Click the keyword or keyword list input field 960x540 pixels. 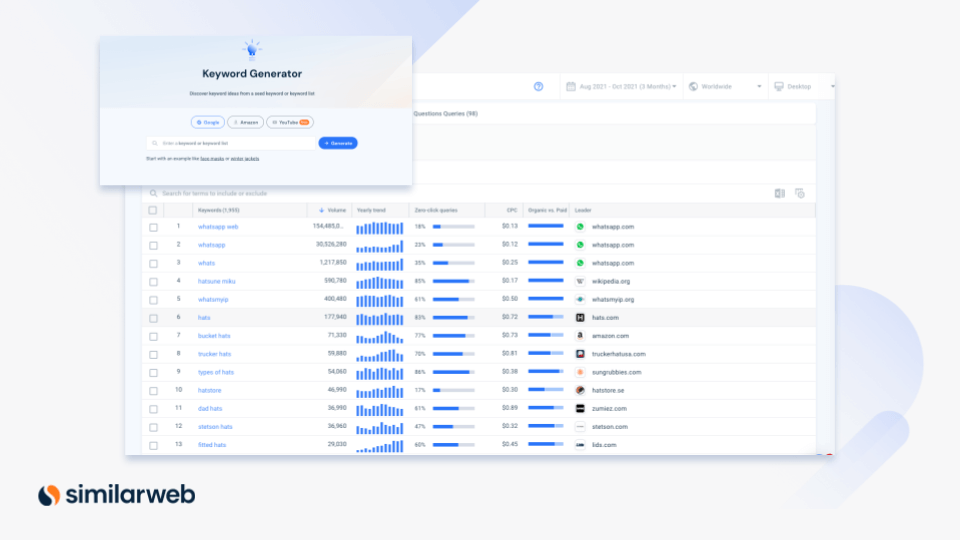coord(231,143)
